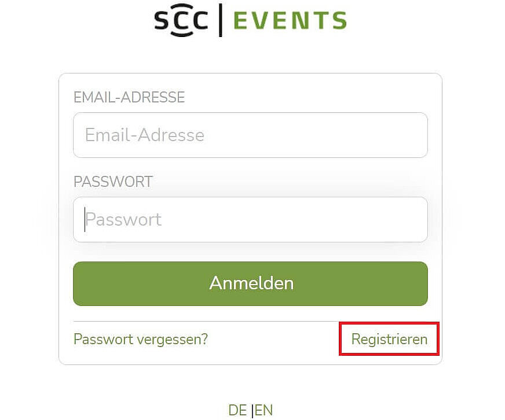Viewport: 505px width, 420px height.
Task: Click the PASSWORT field label
Action: point(113,182)
